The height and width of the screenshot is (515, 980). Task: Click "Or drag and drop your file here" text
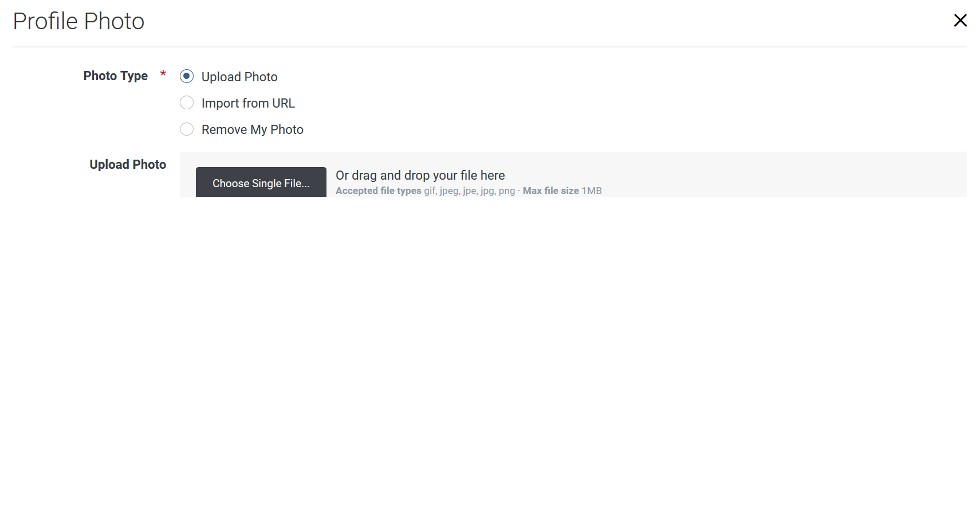420,175
